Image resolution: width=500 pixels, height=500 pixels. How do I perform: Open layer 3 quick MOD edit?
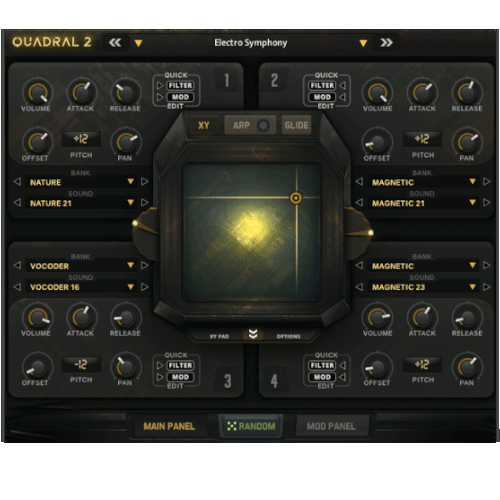click(x=180, y=377)
